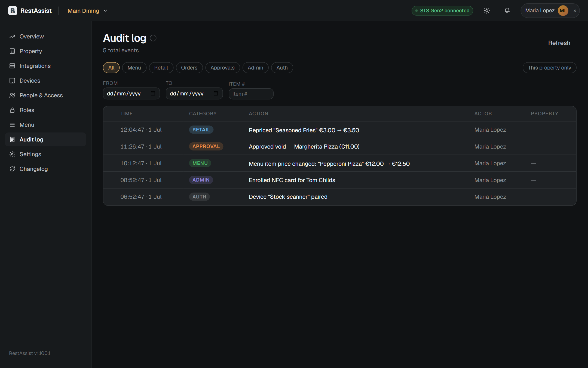Click the RestAssist logo icon
This screenshot has height=368, width=588.
coord(13,11)
